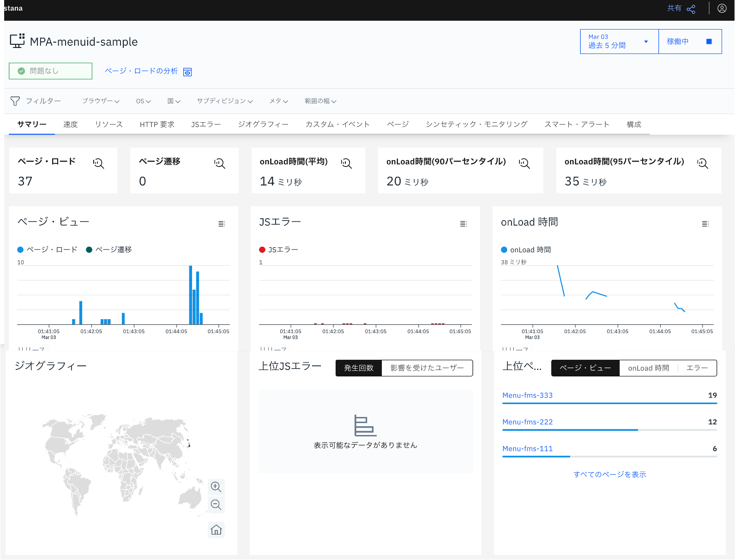Click the green check icon in 問題なし
Screen dimensions: 735x560
(x=21, y=71)
